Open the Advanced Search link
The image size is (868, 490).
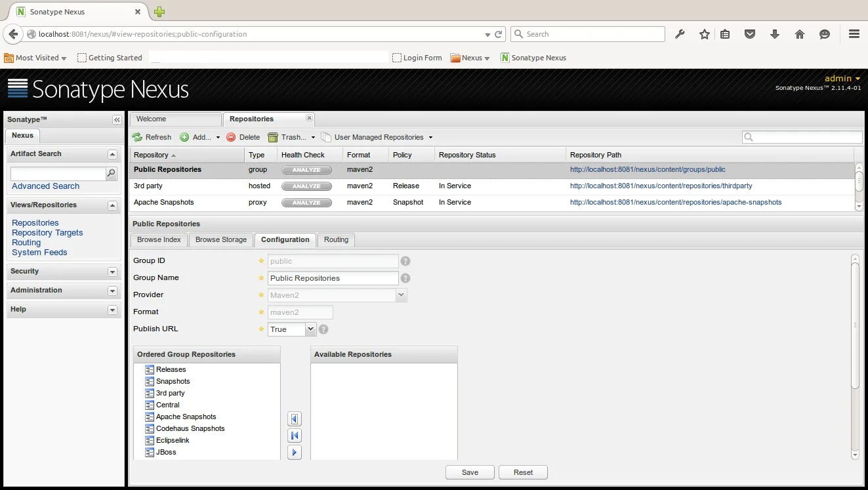pos(45,186)
